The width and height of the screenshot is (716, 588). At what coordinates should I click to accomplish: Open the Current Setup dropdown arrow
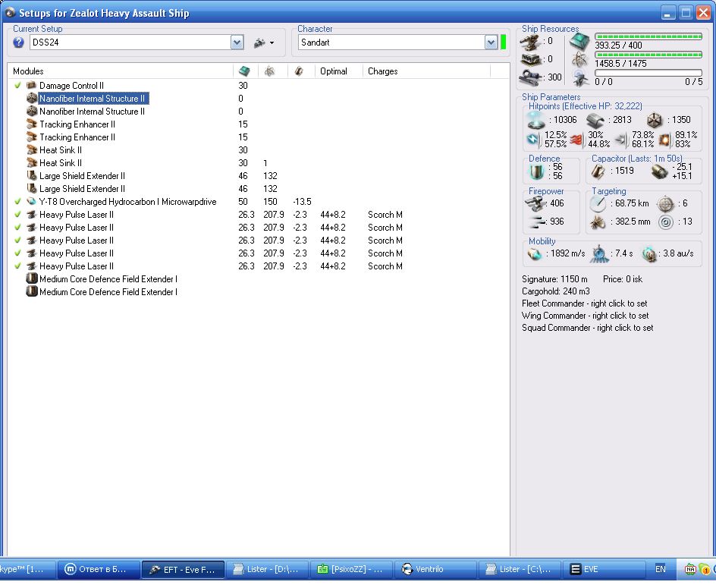coord(237,42)
